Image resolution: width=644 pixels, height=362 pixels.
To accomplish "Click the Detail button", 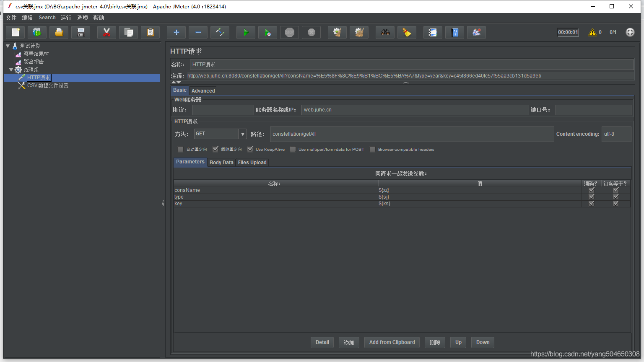I will coord(322,342).
